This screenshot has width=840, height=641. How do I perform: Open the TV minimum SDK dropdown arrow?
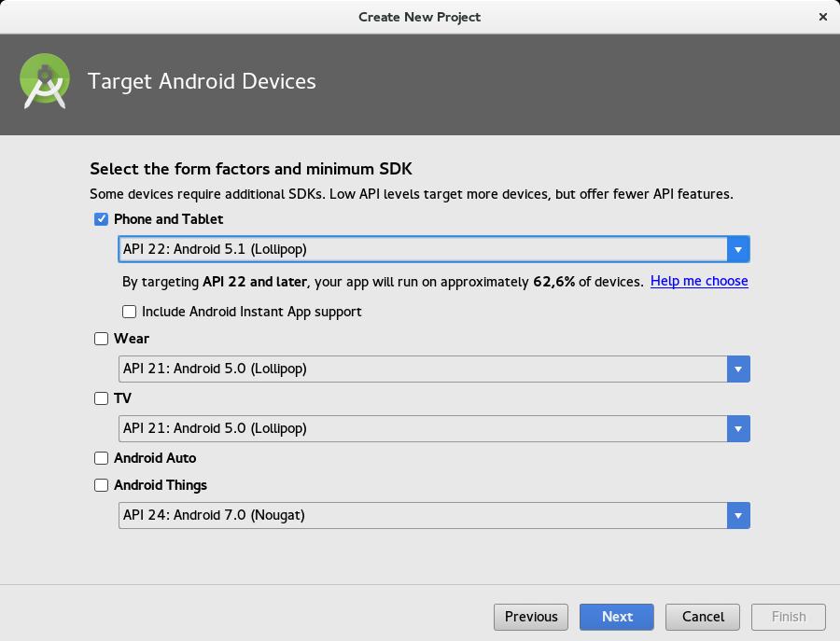pos(738,429)
